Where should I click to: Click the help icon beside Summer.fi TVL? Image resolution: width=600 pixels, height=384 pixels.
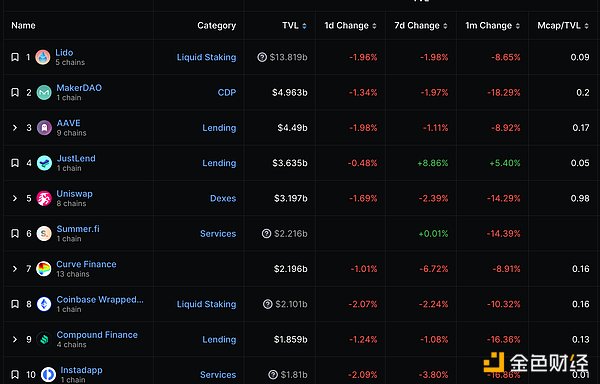pos(266,233)
